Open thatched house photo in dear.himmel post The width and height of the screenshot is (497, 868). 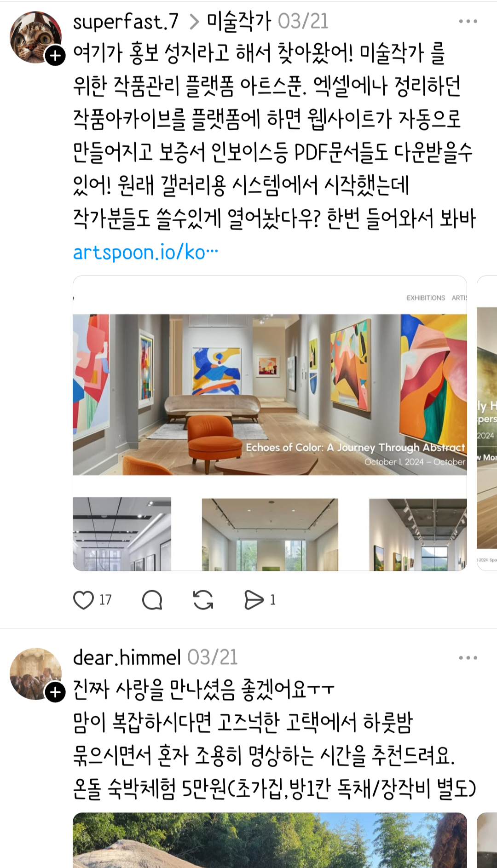pyautogui.click(x=270, y=840)
